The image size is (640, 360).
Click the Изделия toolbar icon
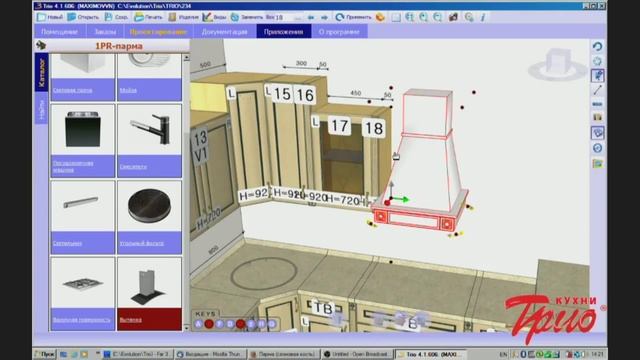(172, 17)
